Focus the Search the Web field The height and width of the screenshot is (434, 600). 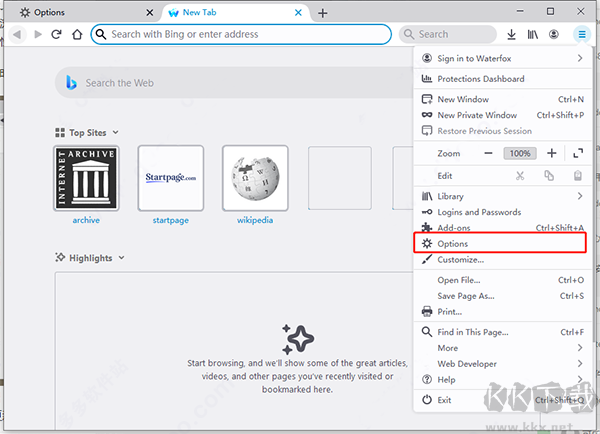[x=234, y=83]
